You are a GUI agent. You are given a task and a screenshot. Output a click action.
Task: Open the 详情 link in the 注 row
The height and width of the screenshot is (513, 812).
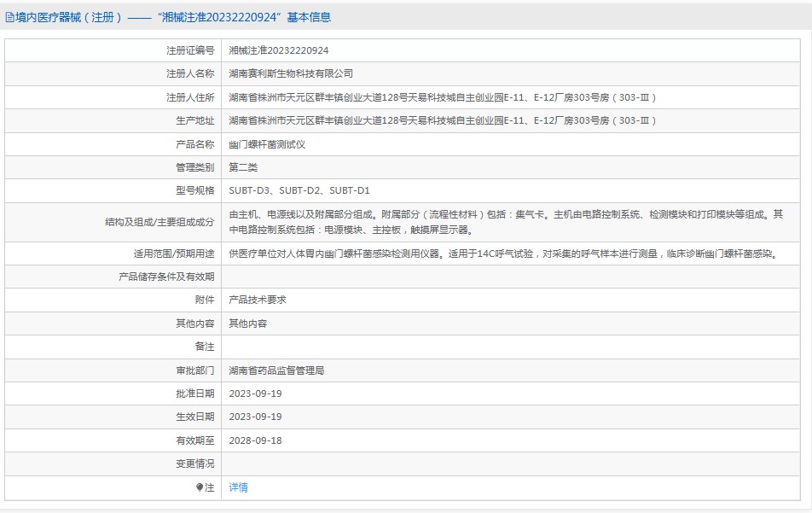(x=238, y=487)
